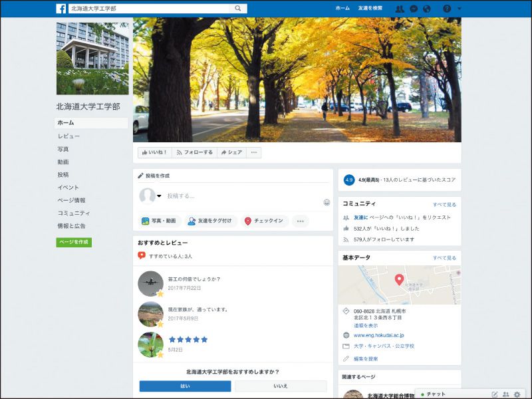
Task: Click the チェックイン composer button
Action: pyautogui.click(x=265, y=221)
